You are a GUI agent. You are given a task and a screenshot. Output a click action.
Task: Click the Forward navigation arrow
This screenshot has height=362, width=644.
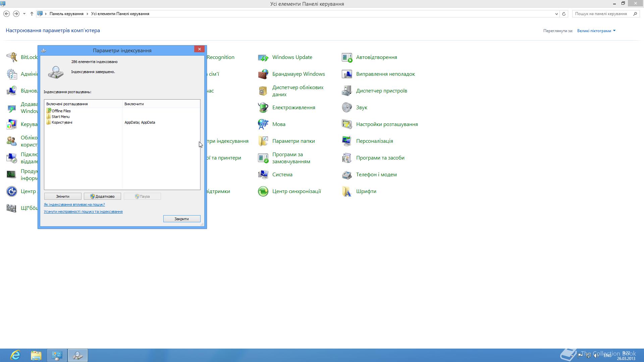[x=16, y=14]
